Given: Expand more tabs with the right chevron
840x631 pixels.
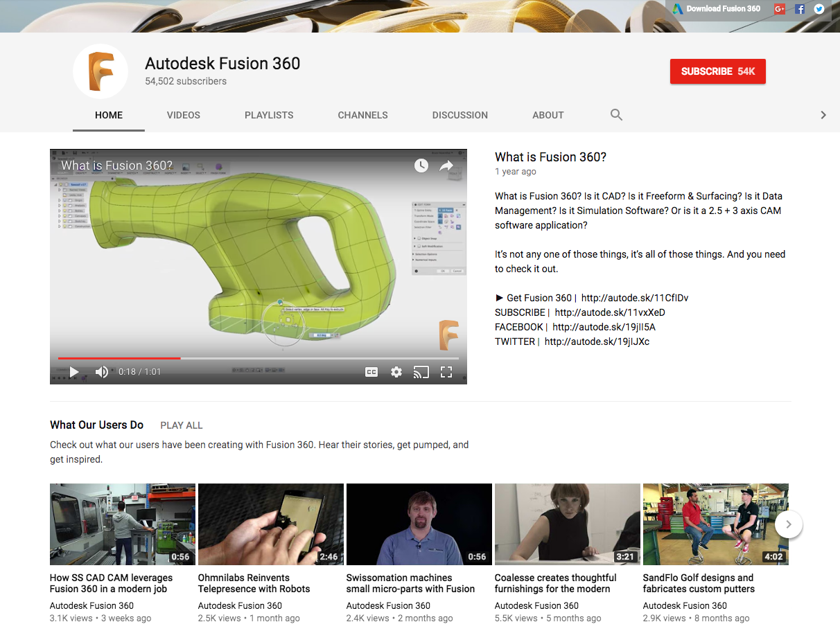Looking at the screenshot, I should [x=823, y=115].
